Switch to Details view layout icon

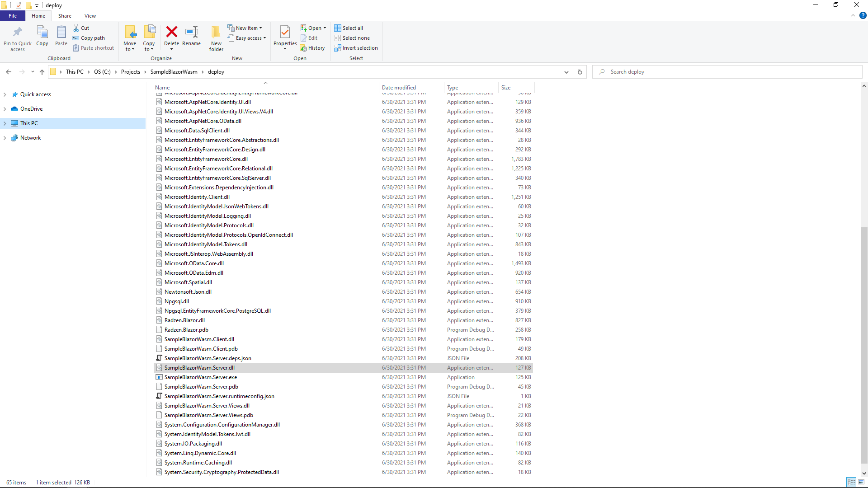point(851,482)
